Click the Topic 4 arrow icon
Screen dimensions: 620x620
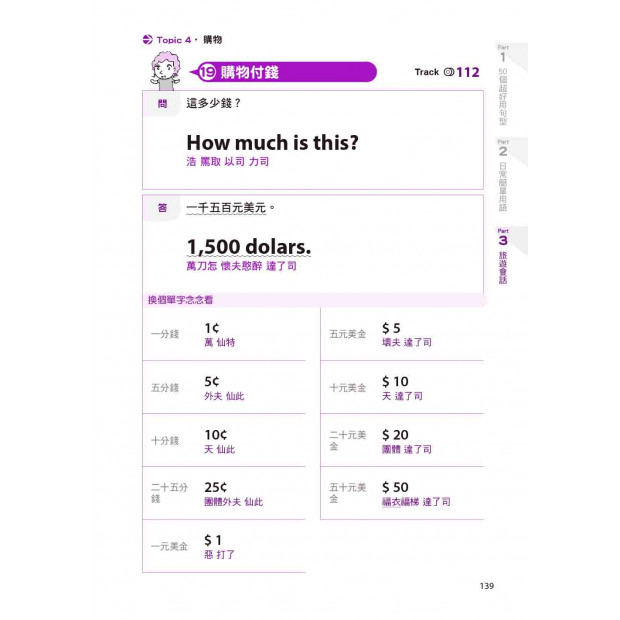pos(147,40)
